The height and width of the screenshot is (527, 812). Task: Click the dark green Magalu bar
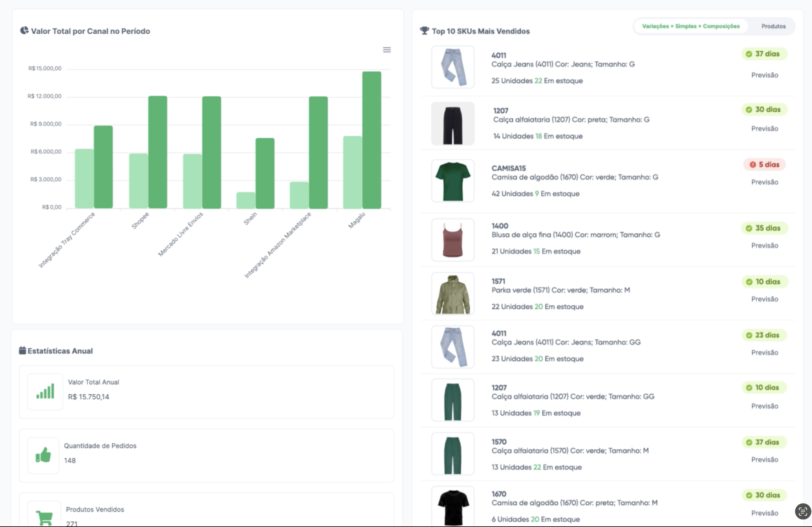click(372, 140)
